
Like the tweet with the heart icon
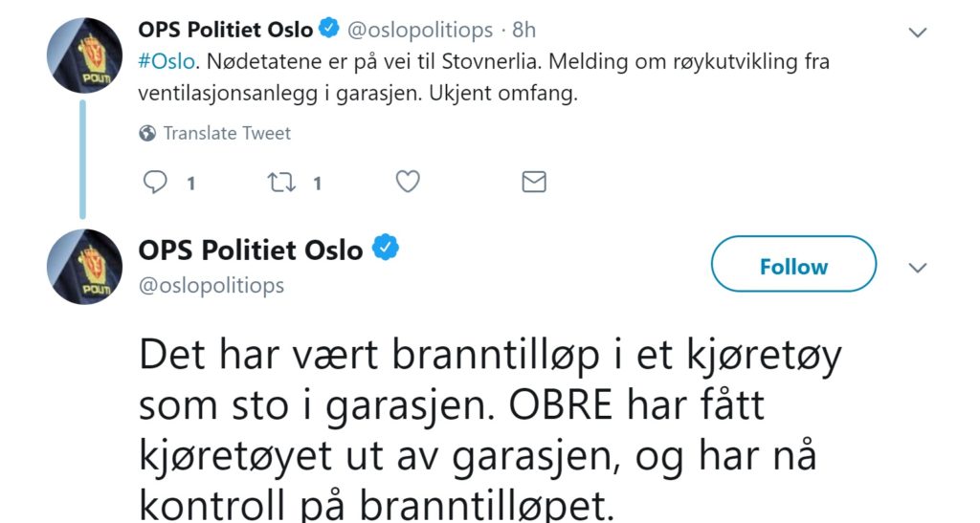408,182
